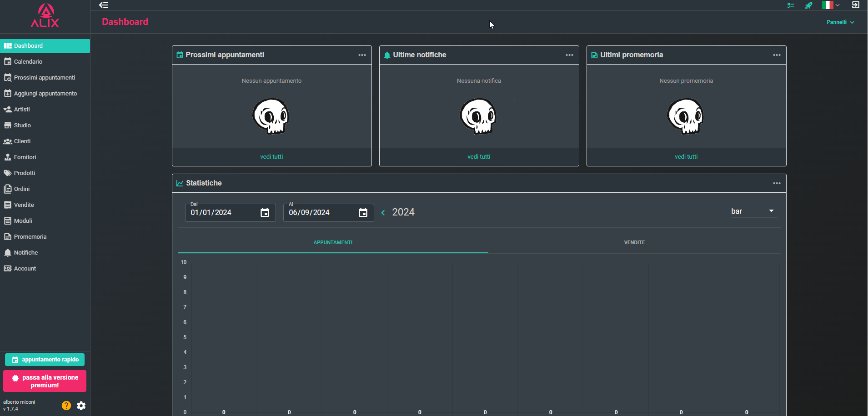Open the 'Al' date calendar picker icon
Screen dimensions: 868x416
(x=363, y=213)
